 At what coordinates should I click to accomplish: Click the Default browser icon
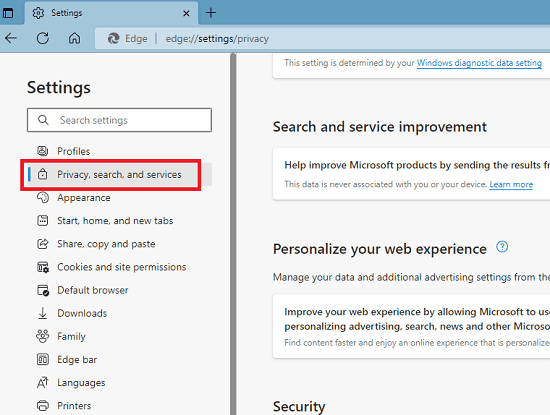(x=43, y=290)
